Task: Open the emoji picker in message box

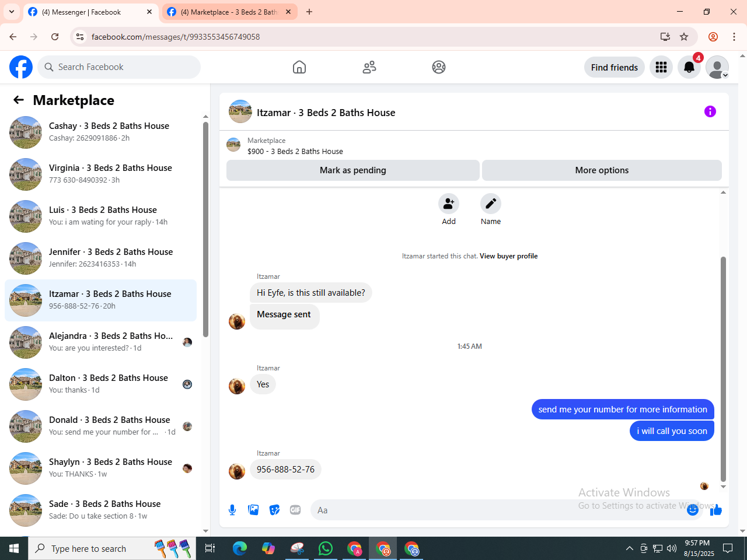Action: 693,510
